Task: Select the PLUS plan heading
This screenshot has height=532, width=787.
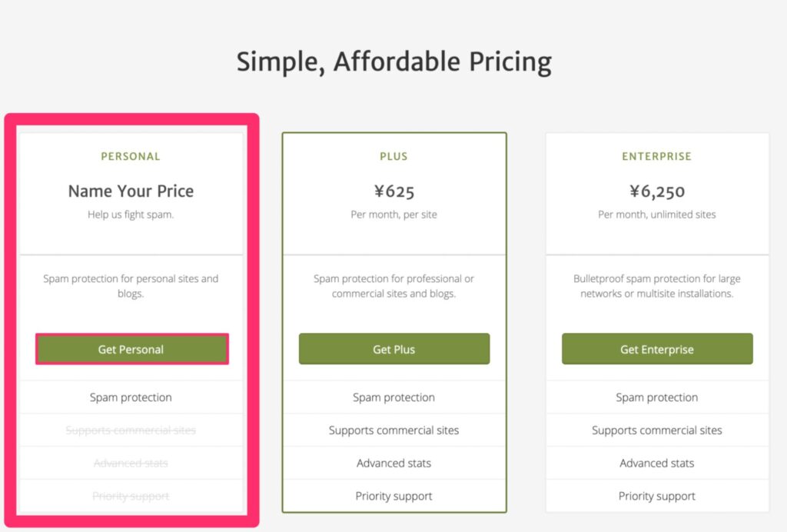Action: tap(394, 157)
